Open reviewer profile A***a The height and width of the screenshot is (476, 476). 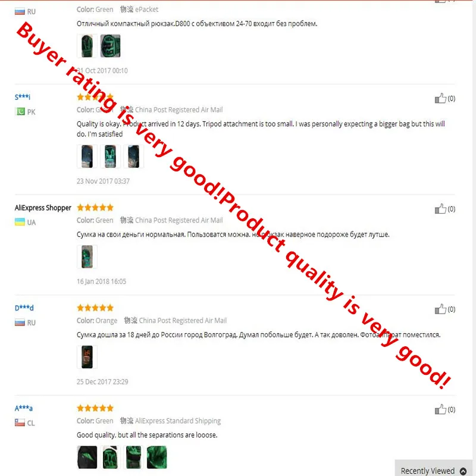[24, 408]
